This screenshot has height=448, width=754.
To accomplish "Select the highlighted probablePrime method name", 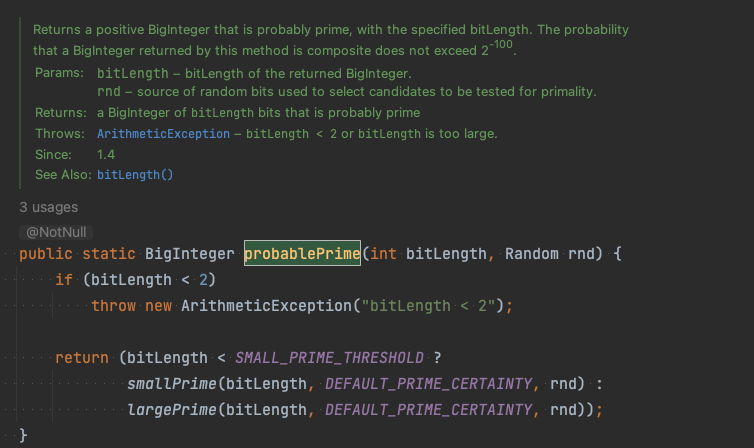I will coord(302,253).
